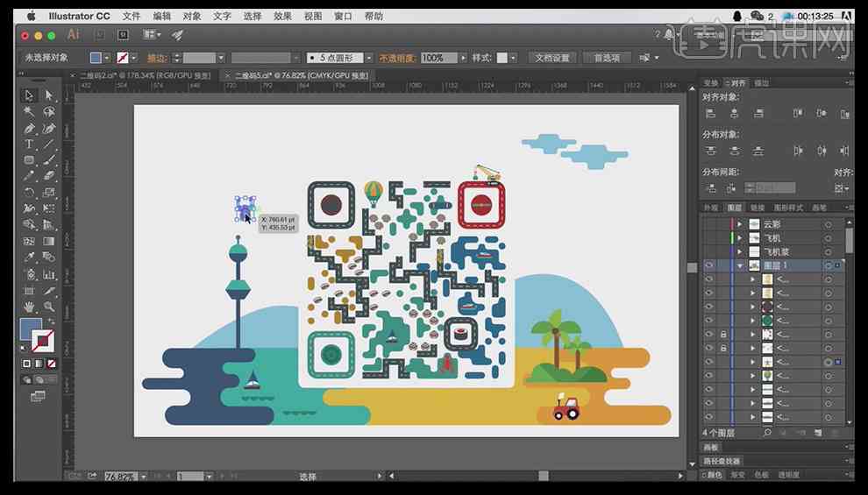Image resolution: width=868 pixels, height=495 pixels.
Task: Select the Hand tool
Action: click(x=29, y=307)
